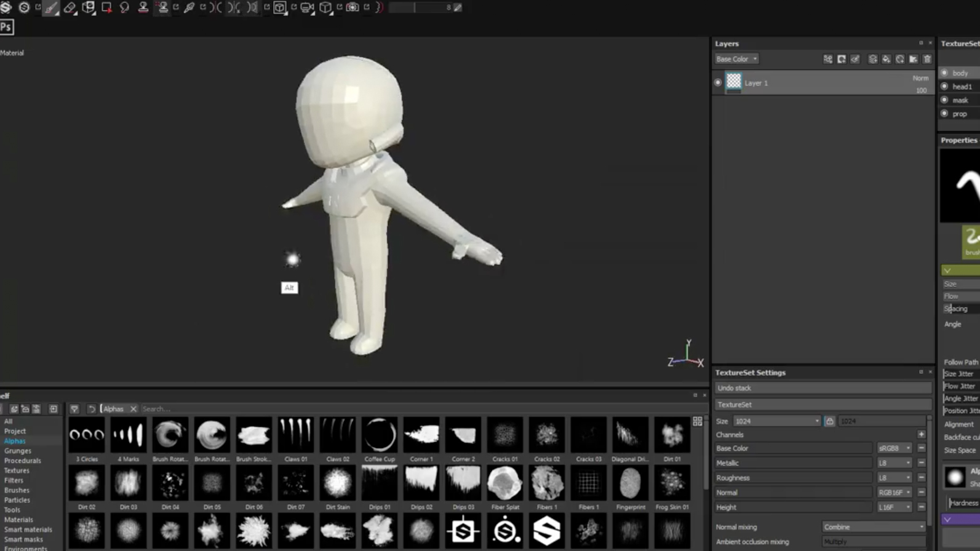This screenshot has height=551, width=980.
Task: Select the Paint brush tool
Action: [x=50, y=7]
